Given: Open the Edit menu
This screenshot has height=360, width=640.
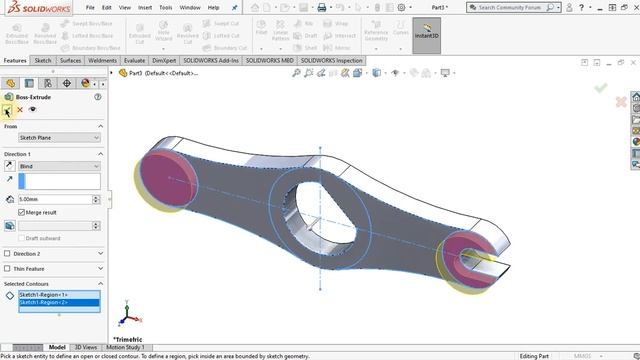Looking at the screenshot, I should tap(107, 7).
